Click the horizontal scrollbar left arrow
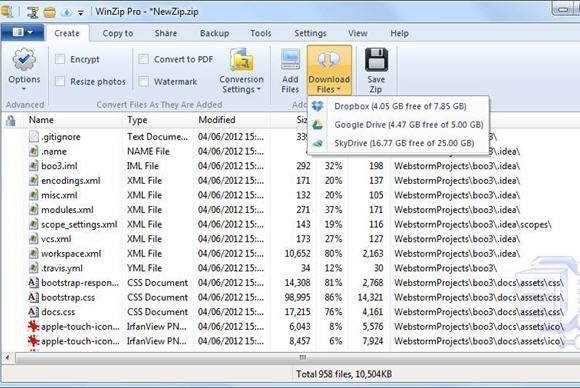 coord(7,358)
